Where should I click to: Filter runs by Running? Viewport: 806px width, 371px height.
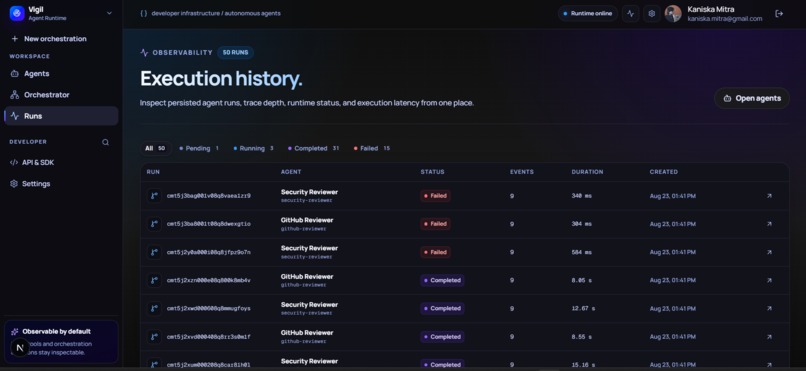pyautogui.click(x=253, y=148)
